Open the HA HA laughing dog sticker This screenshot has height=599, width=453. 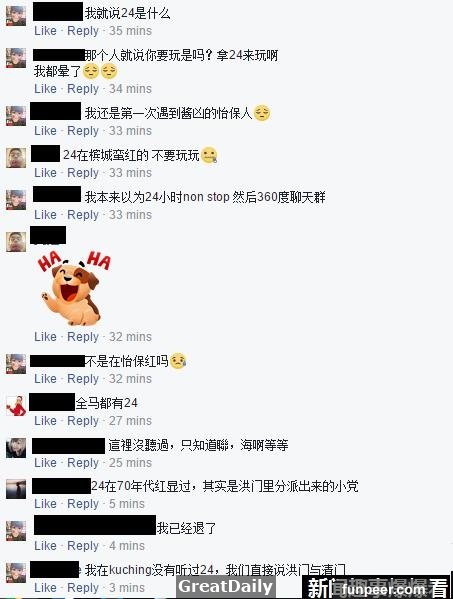(x=74, y=288)
